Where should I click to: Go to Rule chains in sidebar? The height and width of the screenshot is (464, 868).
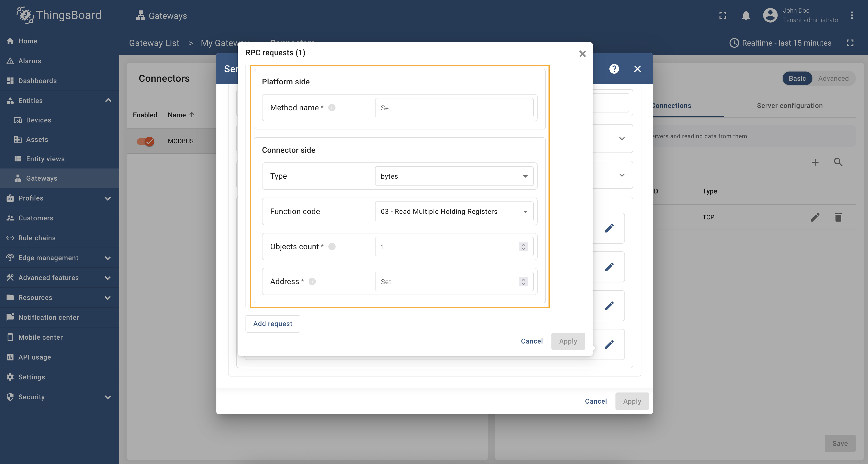(x=37, y=238)
